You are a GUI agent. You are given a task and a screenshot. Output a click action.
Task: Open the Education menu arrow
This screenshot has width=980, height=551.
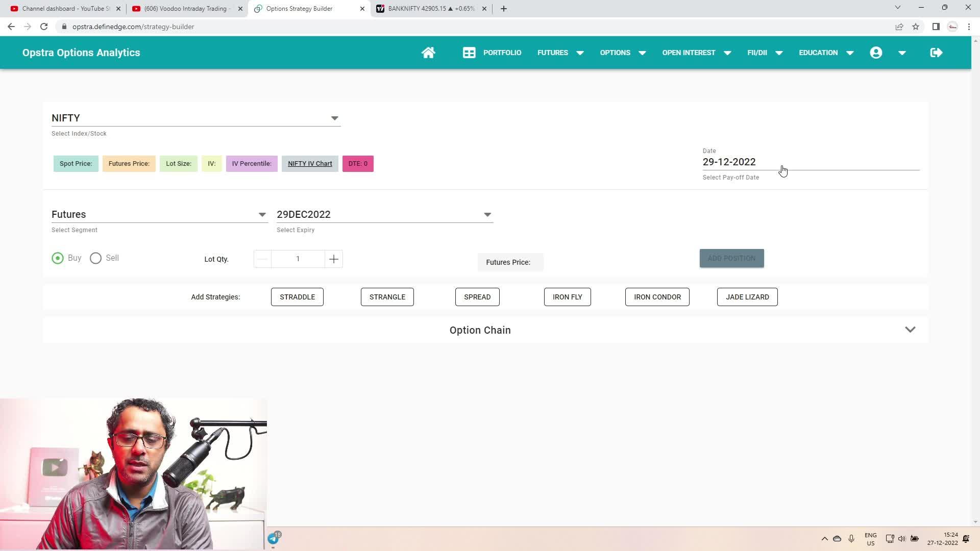[x=850, y=53]
